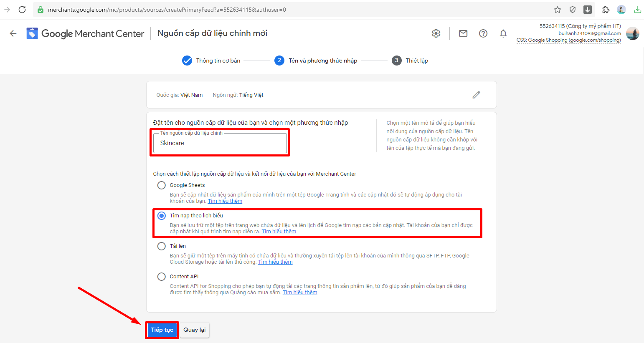Open the settings gear in Merchant Center

point(436,33)
